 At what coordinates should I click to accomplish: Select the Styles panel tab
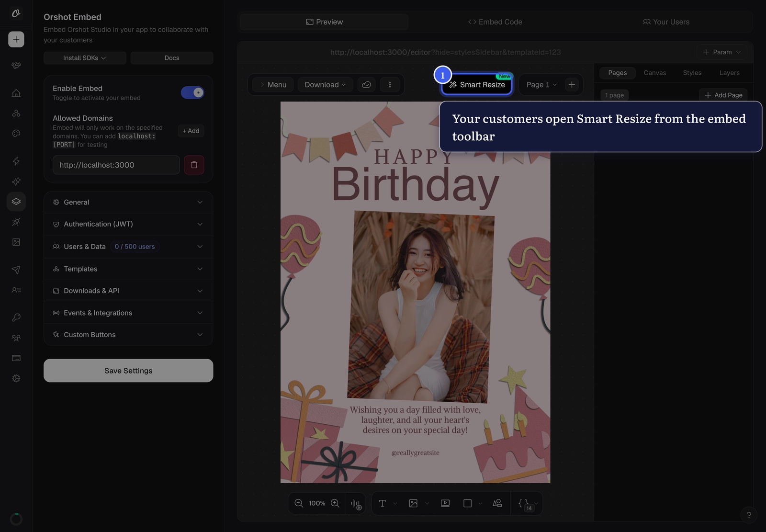pos(692,73)
